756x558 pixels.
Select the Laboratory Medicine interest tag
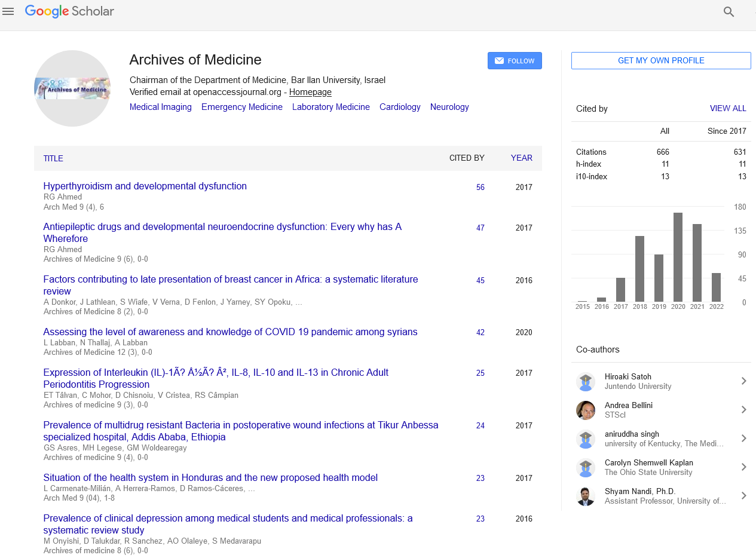(x=331, y=107)
